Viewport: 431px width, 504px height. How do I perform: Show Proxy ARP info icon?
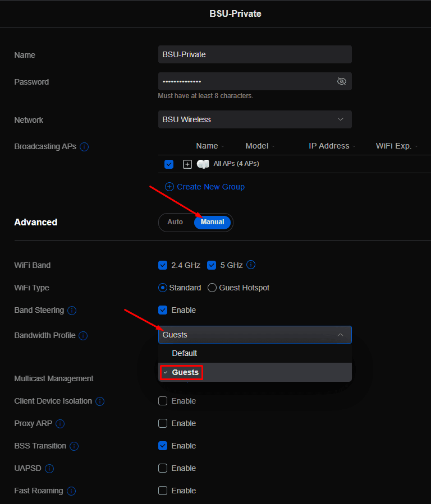coord(60,424)
